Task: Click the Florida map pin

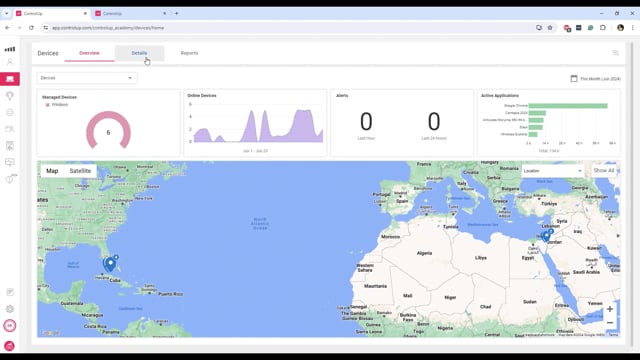Action: click(x=110, y=264)
